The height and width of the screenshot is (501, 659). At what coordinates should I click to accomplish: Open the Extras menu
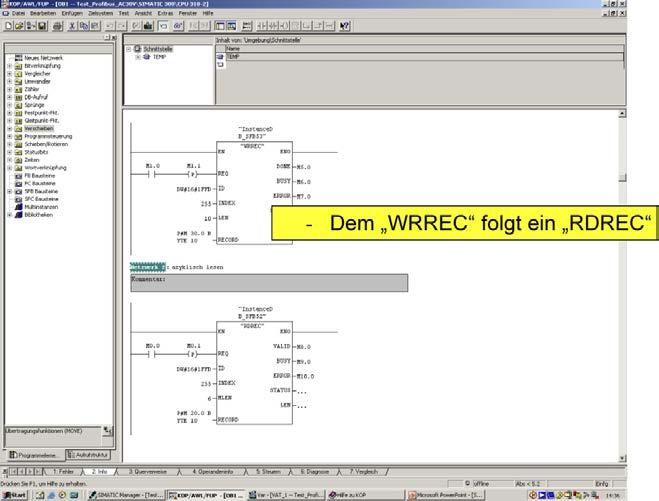pyautogui.click(x=165, y=13)
